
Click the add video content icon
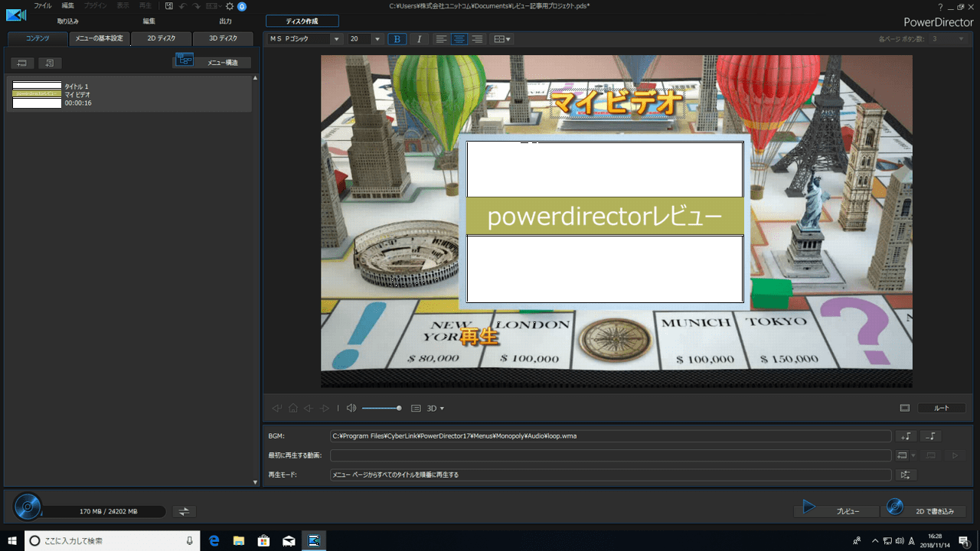click(x=21, y=63)
